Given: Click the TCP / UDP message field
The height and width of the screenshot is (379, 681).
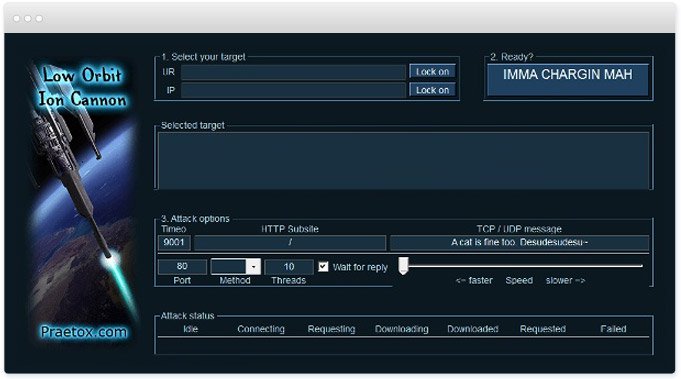Looking at the screenshot, I should tap(519, 243).
